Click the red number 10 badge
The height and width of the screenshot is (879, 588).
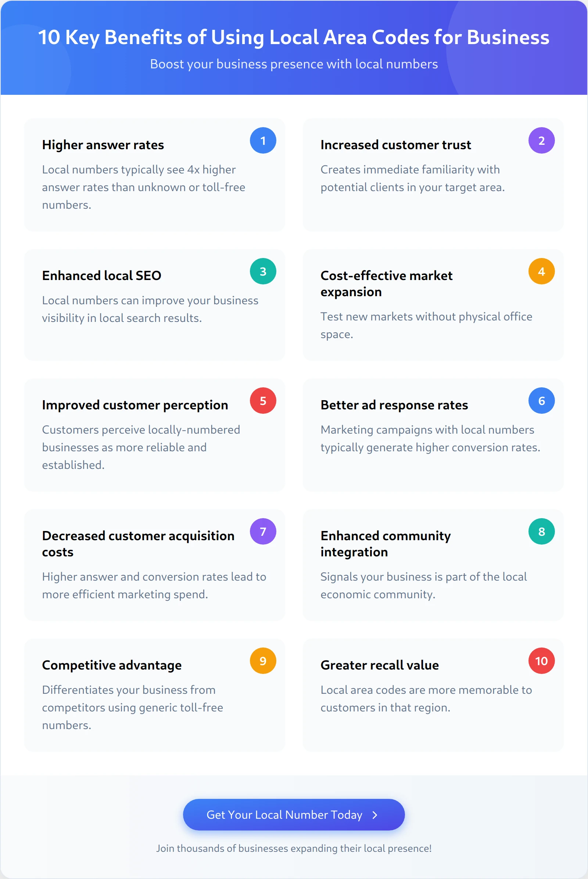pos(541,660)
